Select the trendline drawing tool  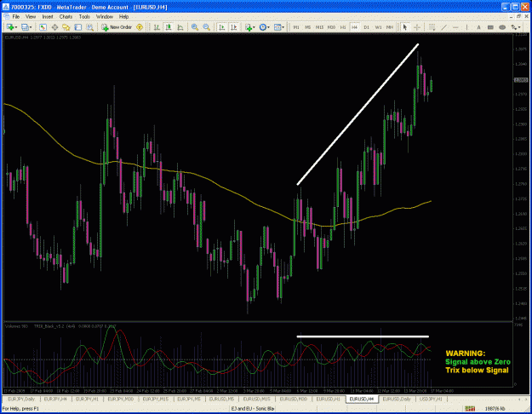[443, 27]
